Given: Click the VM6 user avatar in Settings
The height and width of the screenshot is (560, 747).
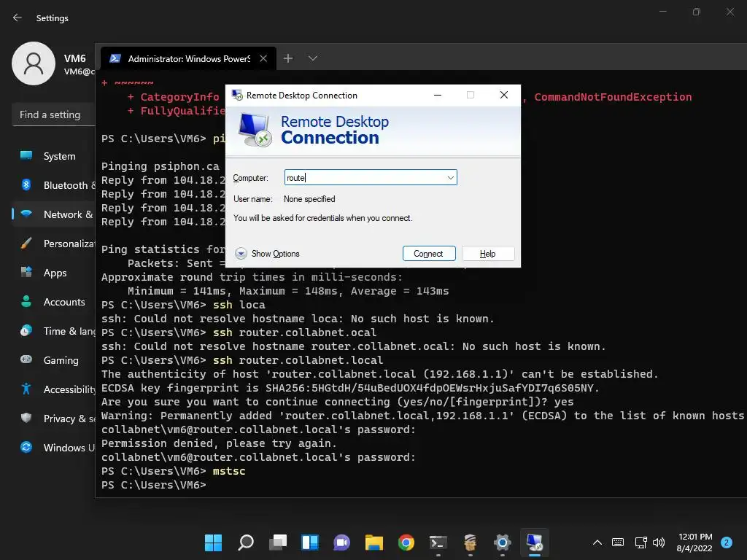Looking at the screenshot, I should pyautogui.click(x=34, y=63).
